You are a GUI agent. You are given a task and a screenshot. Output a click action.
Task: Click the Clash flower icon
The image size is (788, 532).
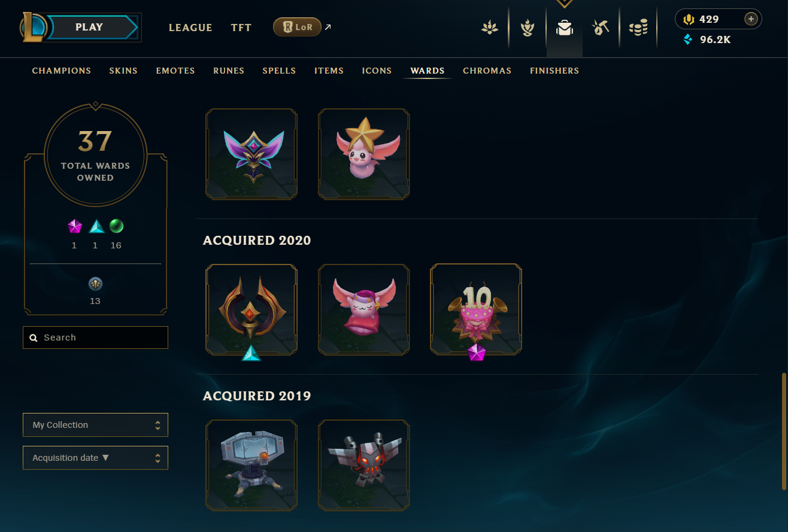tap(490, 28)
